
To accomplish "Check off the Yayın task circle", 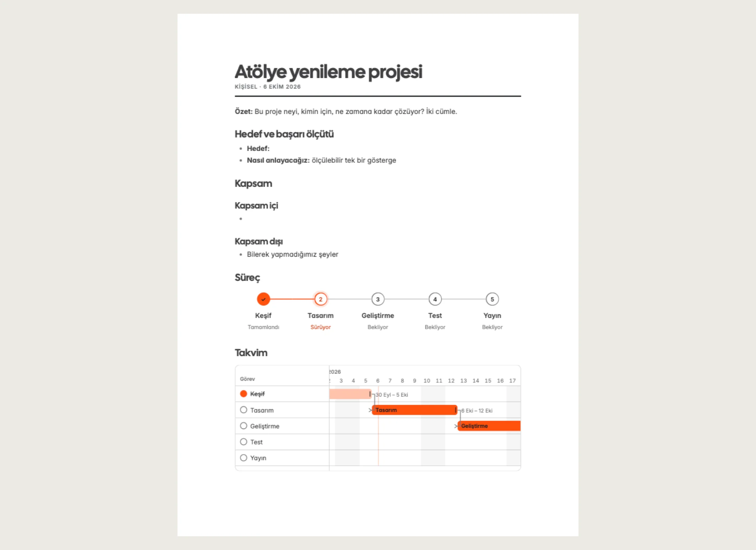I will [x=244, y=458].
